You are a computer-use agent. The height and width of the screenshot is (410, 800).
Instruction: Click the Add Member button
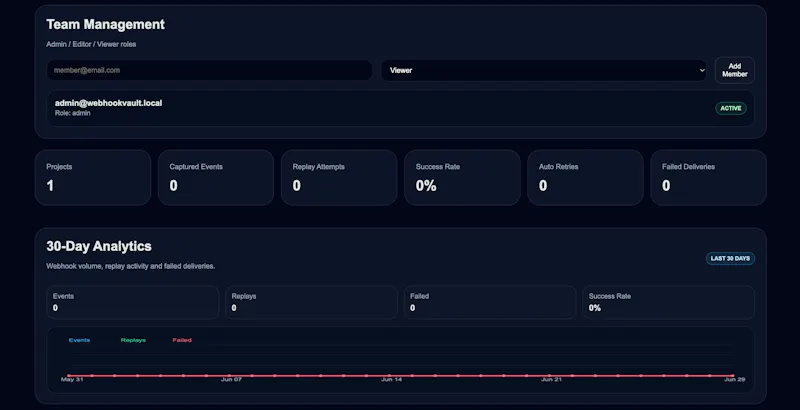point(735,70)
